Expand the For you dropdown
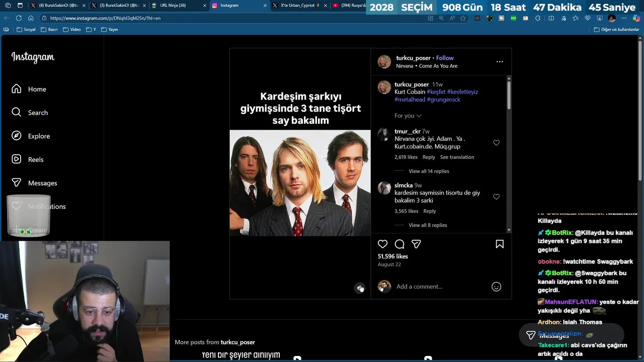 click(408, 116)
